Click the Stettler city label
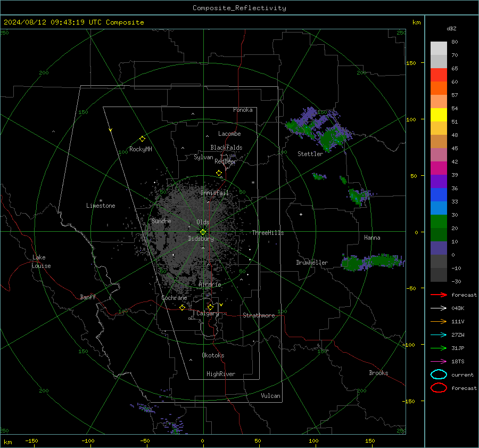The image size is (479, 448). pos(310,154)
